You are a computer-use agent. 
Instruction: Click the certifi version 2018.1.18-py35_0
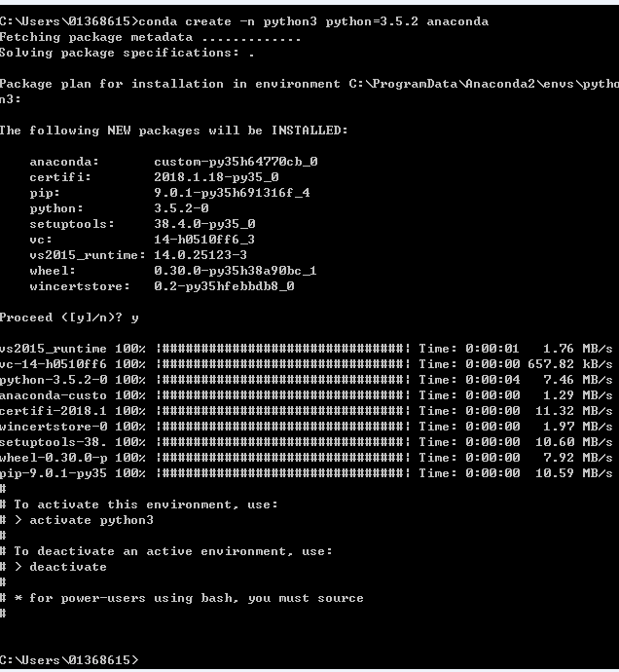216,177
